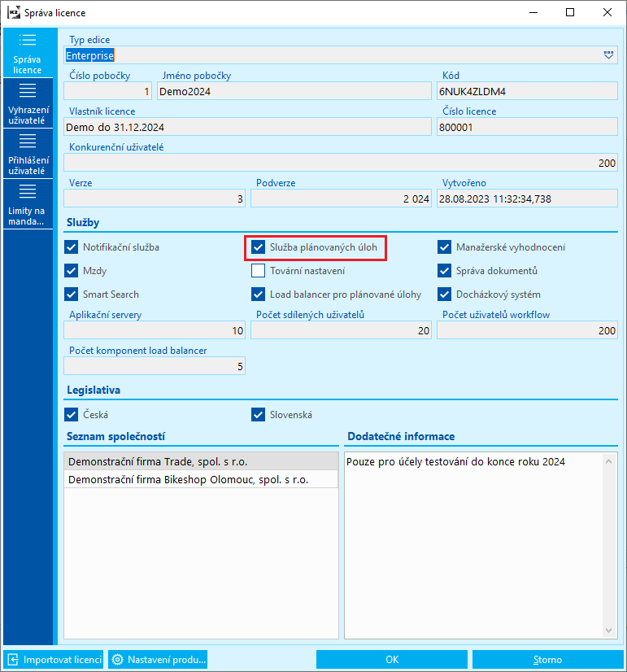Click the Počet uživatelů workflow field
This screenshot has width=627, height=672.
[x=527, y=330]
